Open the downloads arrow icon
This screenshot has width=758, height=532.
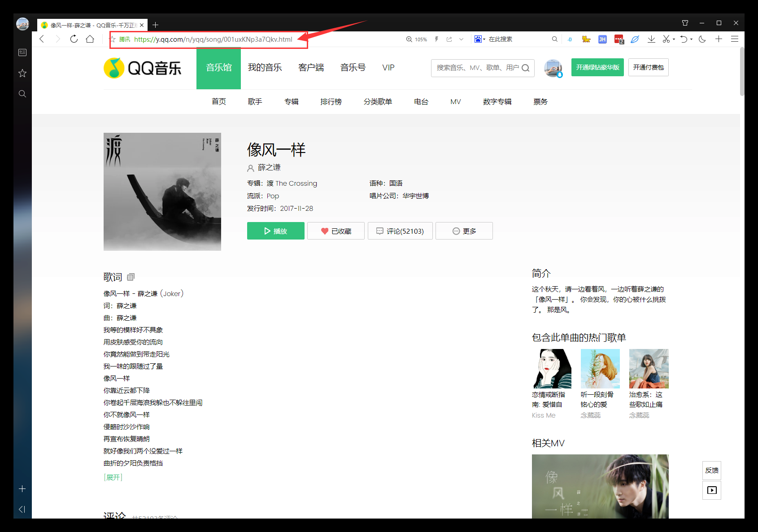(651, 39)
